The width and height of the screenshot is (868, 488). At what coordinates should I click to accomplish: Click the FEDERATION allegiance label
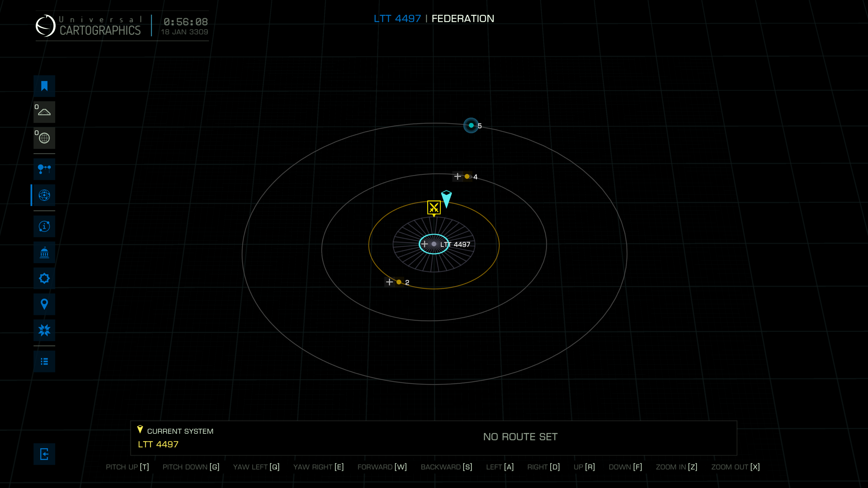pos(463,19)
